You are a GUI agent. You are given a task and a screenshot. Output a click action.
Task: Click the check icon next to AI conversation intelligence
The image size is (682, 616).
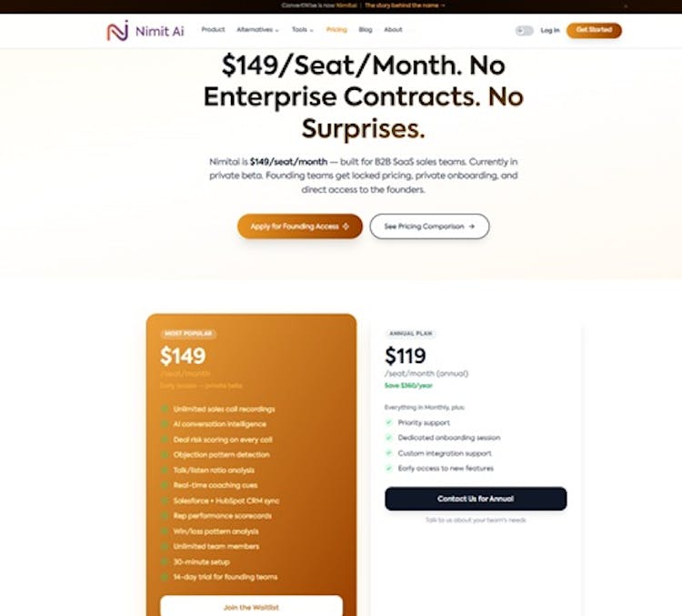[165, 424]
